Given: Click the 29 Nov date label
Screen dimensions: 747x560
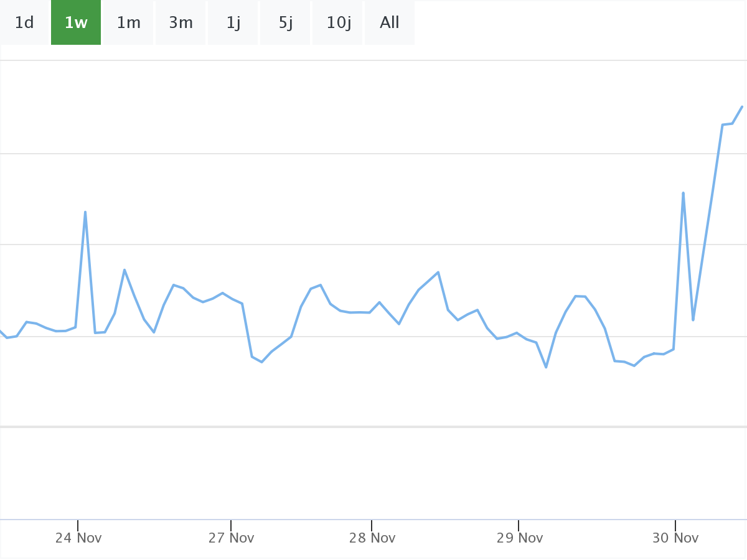Looking at the screenshot, I should click(519, 538).
